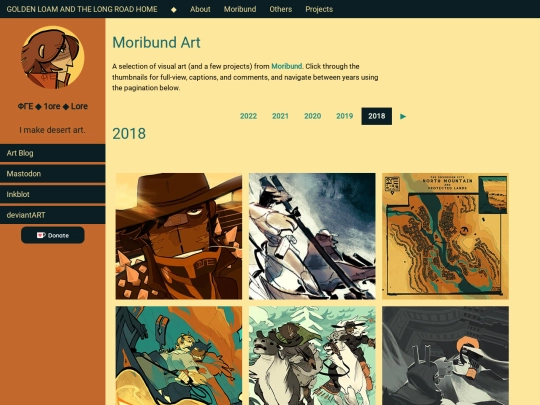Follow the Moribund link in description text
Viewport: 540px width, 405px height.
click(x=287, y=66)
